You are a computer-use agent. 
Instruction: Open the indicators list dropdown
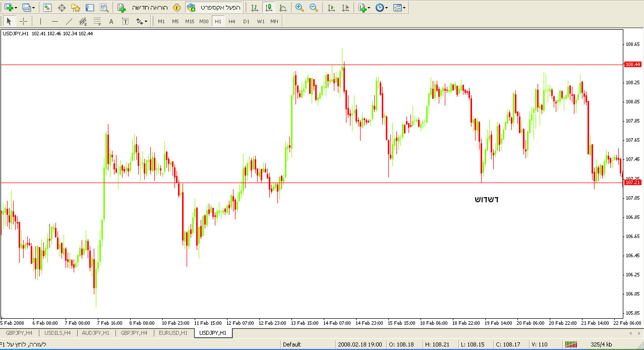point(364,8)
